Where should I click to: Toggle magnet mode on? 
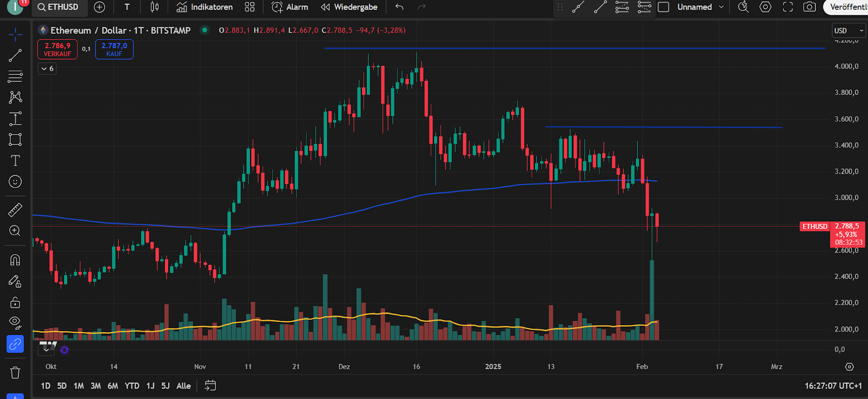pyautogui.click(x=15, y=260)
